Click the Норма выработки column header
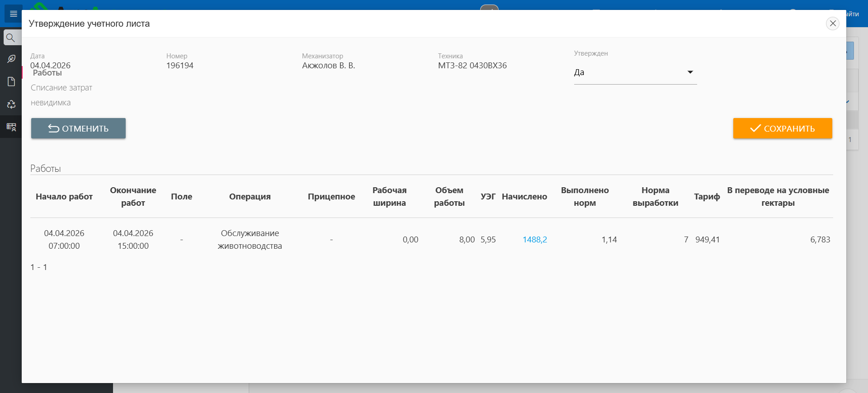This screenshot has height=393, width=868. click(655, 197)
